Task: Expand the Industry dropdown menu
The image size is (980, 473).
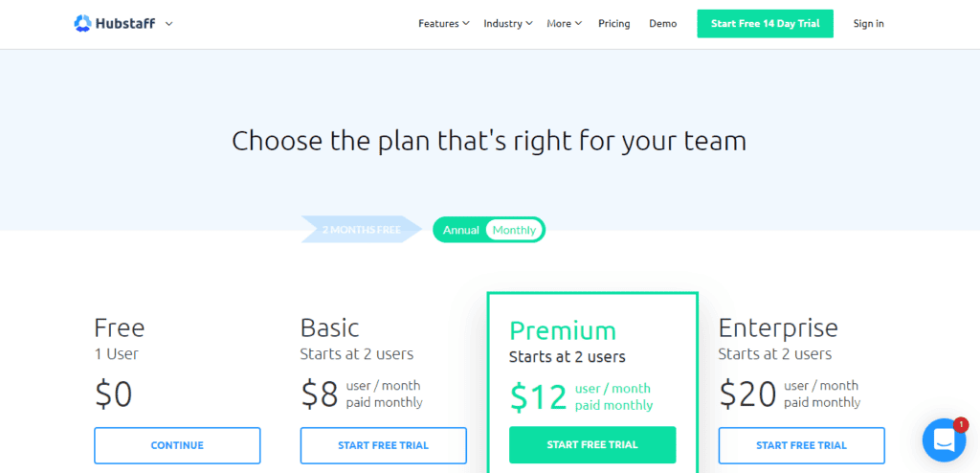Action: point(508,24)
